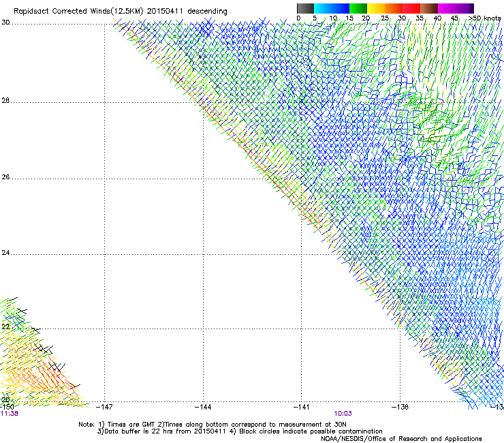Click the legend label '10'
The height and width of the screenshot is (443, 504).
click(333, 18)
